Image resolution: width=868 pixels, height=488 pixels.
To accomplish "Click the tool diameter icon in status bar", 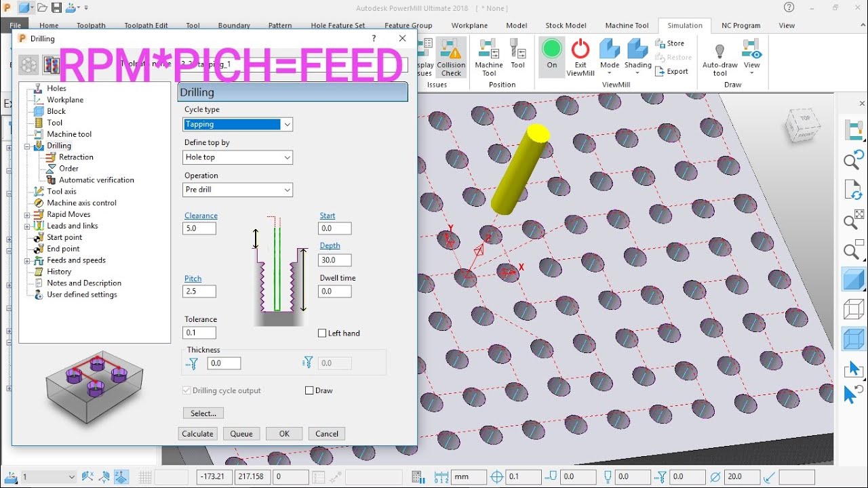I will pyautogui.click(x=715, y=477).
